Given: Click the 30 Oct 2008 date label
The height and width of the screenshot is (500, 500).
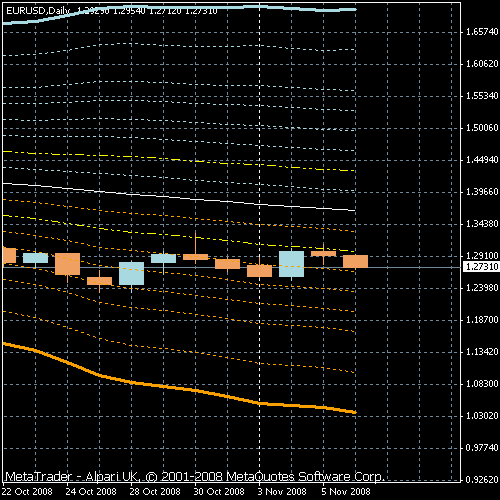Looking at the screenshot, I should pyautogui.click(x=219, y=492).
